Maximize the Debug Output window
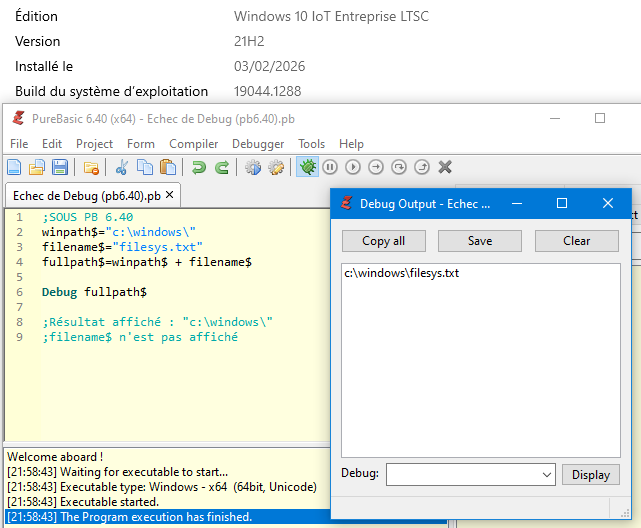 [562, 203]
